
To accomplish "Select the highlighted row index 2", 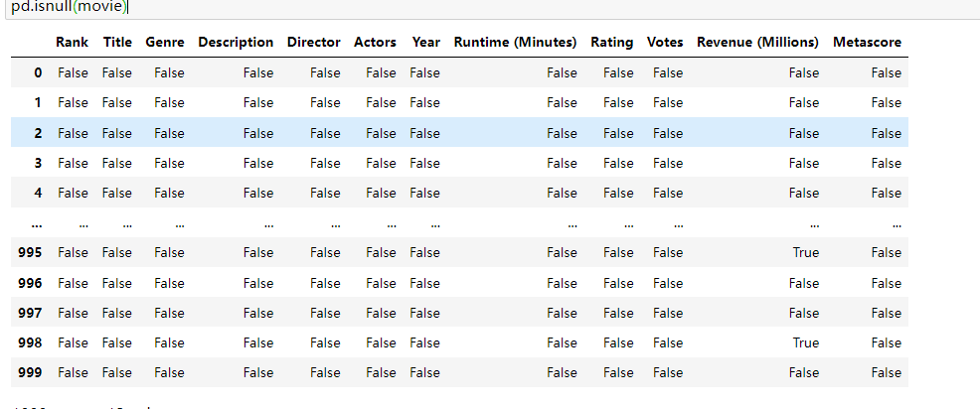I will (38, 133).
